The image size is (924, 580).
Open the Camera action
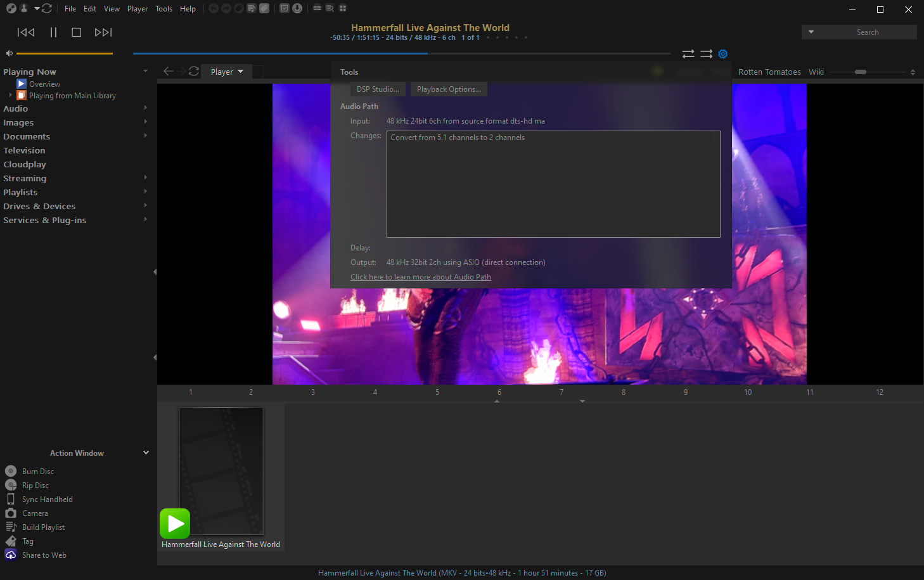pos(35,513)
